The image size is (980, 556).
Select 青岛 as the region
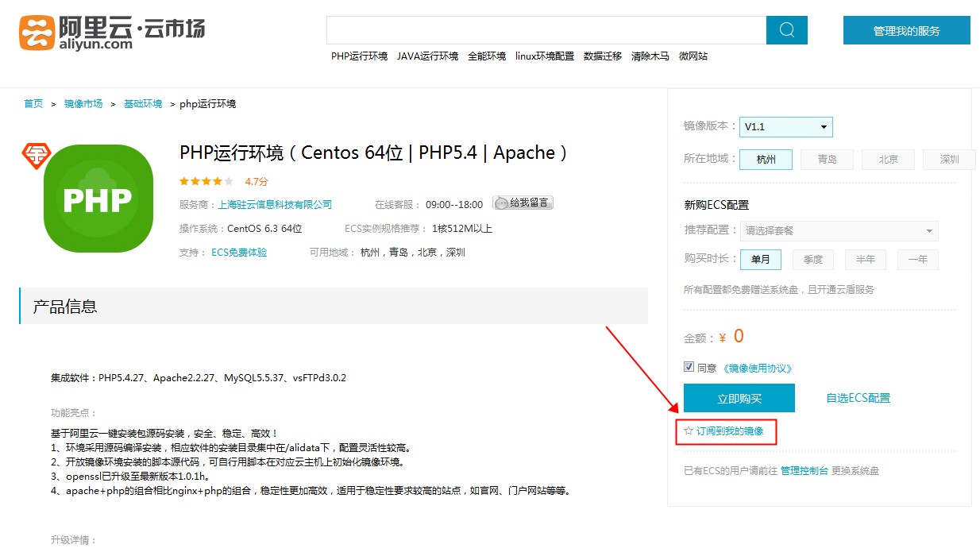tap(827, 159)
